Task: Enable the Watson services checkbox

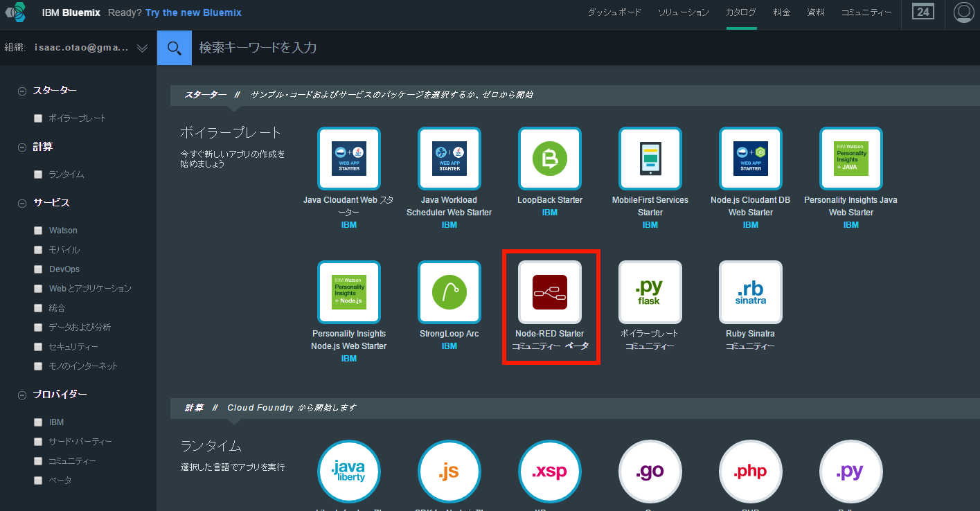Action: (x=38, y=231)
